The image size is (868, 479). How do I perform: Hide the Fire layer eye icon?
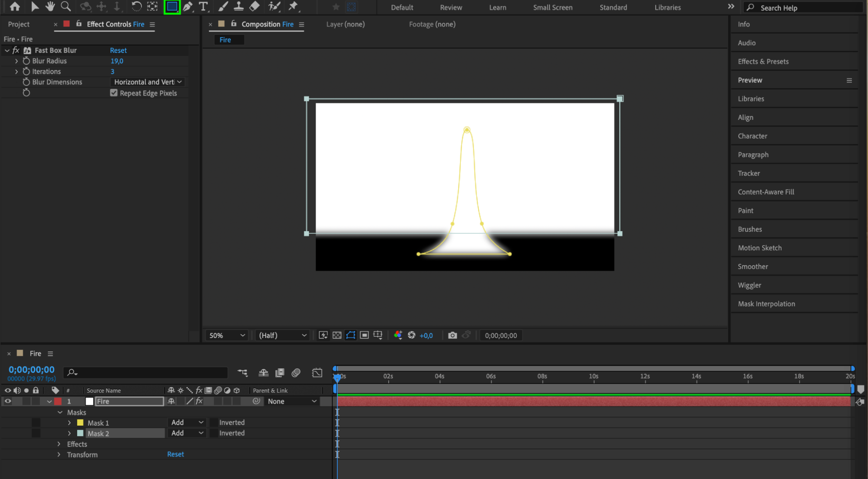pyautogui.click(x=8, y=401)
